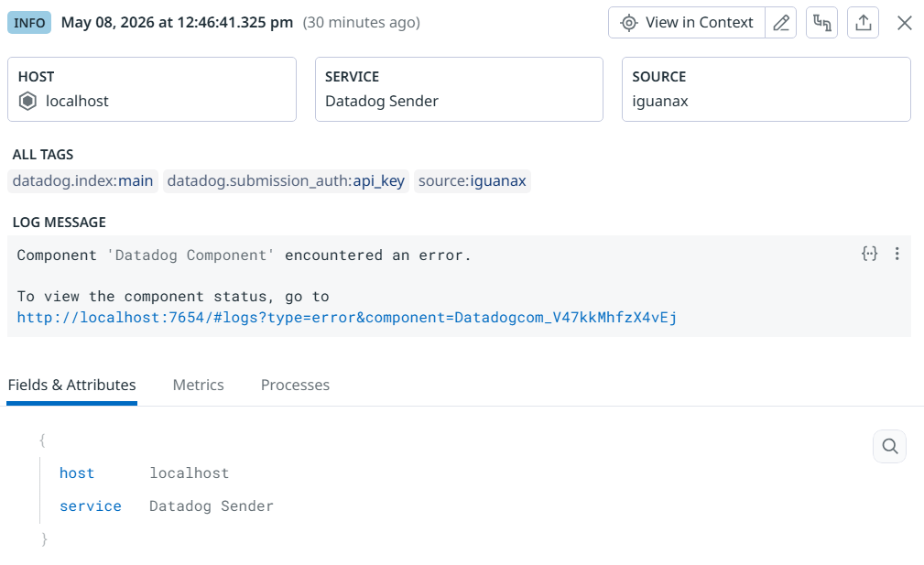Click the View in Context target icon
This screenshot has width=924, height=565.
[629, 23]
